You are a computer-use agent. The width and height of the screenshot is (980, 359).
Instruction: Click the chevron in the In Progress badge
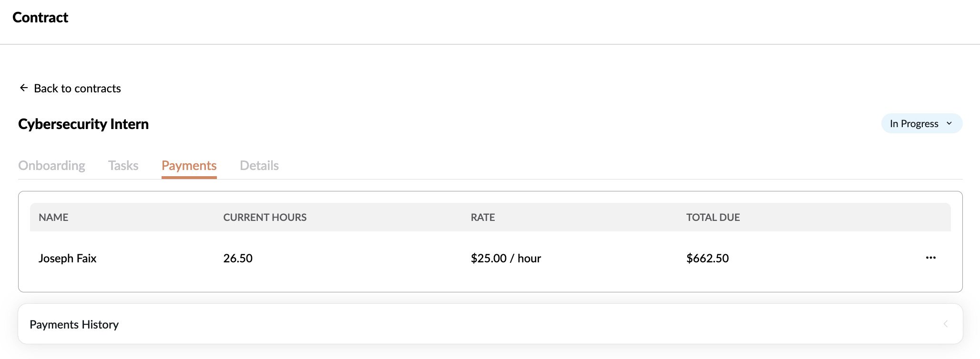(949, 124)
